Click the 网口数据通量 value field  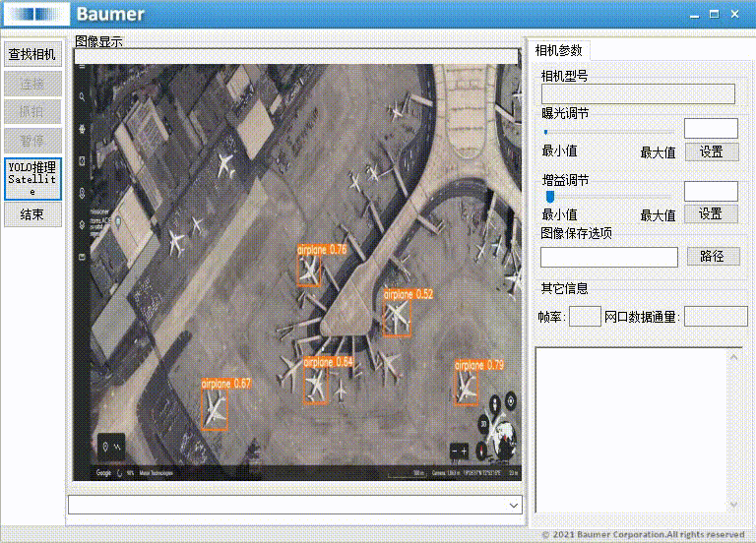point(716,317)
